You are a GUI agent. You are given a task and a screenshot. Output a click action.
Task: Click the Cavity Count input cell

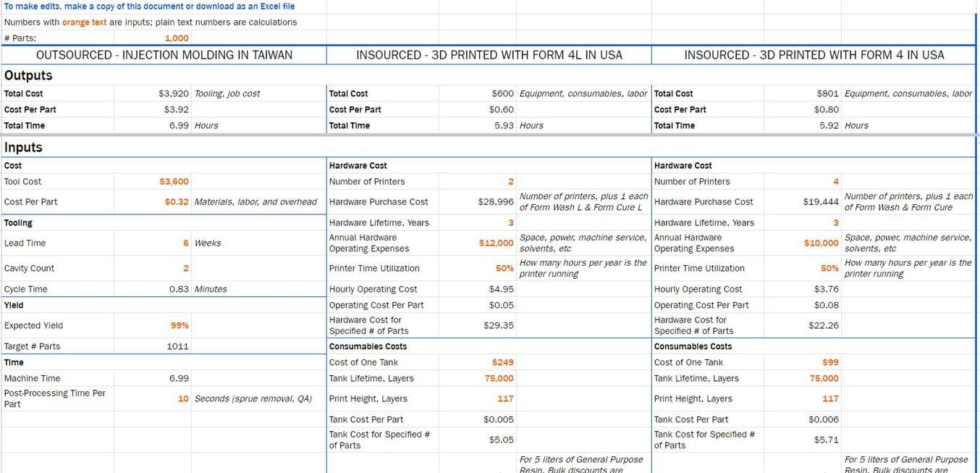click(185, 269)
